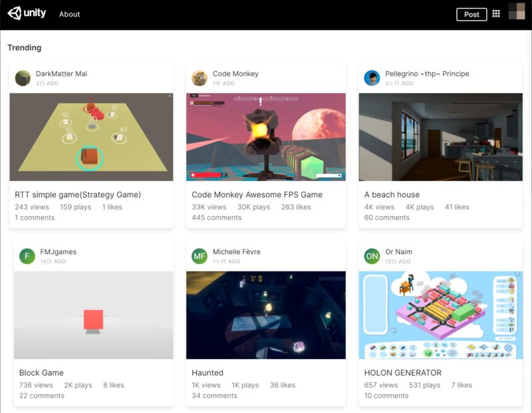This screenshot has width=532, height=413.
Task: Open the apps grid menu
Action: tap(496, 13)
